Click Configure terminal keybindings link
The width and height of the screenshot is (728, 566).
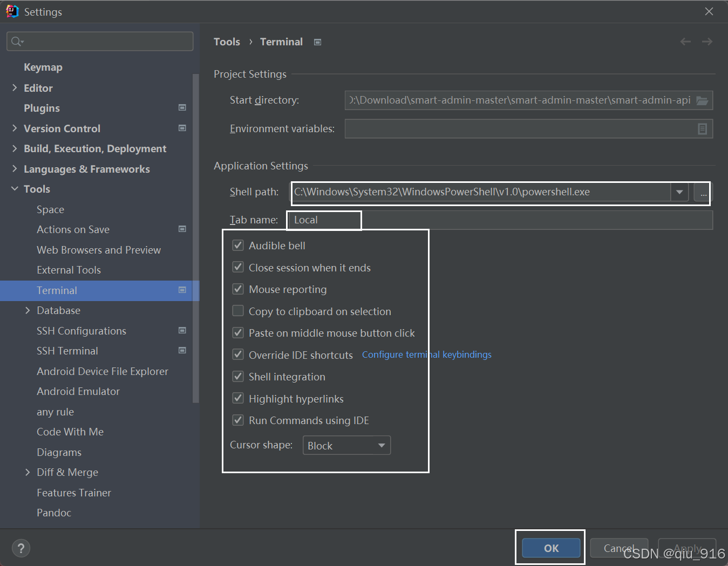click(x=426, y=354)
